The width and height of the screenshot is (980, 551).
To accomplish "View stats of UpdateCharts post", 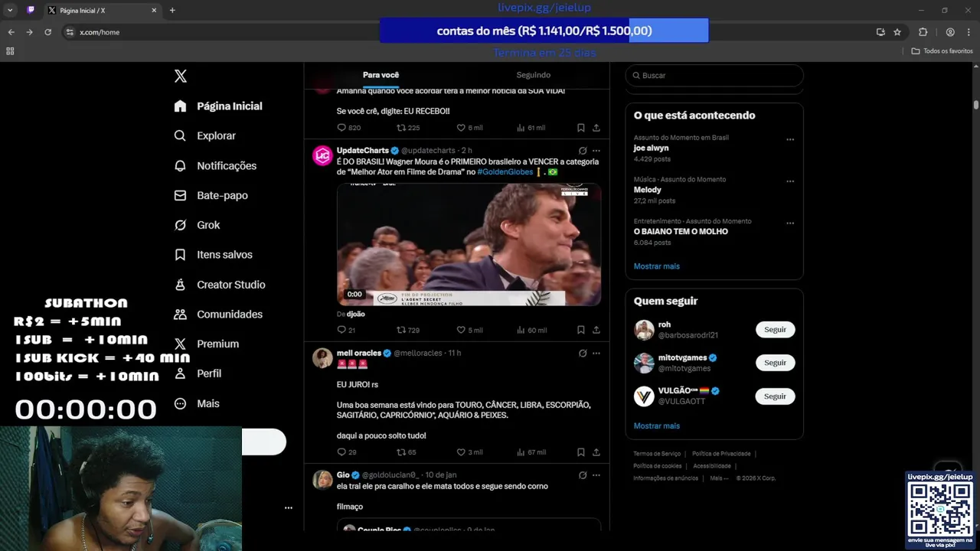I will pyautogui.click(x=531, y=330).
